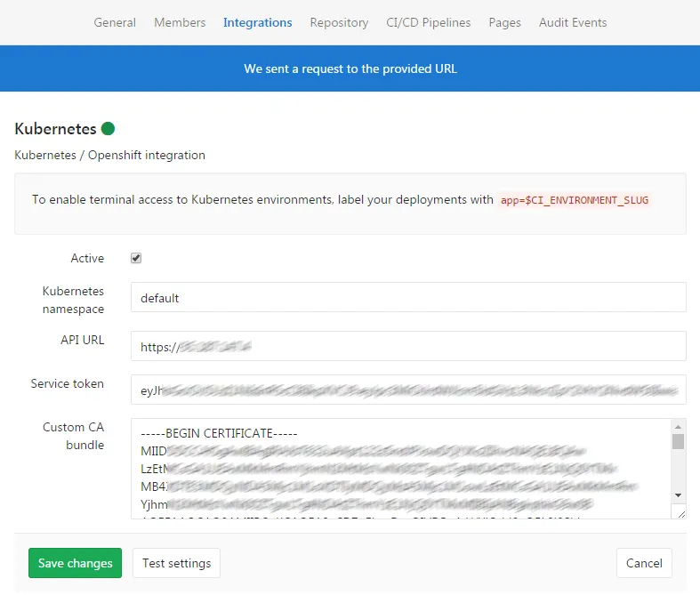Click the CA bundle scrollbar down arrow
This screenshot has height=595, width=700.
click(x=678, y=495)
